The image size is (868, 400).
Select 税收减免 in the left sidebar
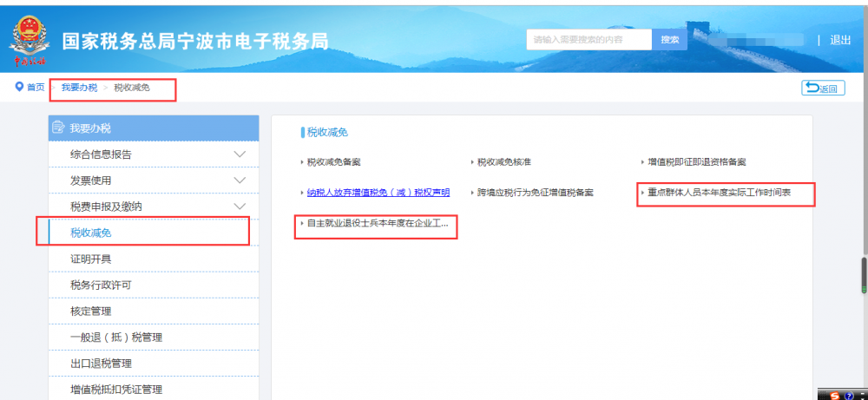point(91,233)
